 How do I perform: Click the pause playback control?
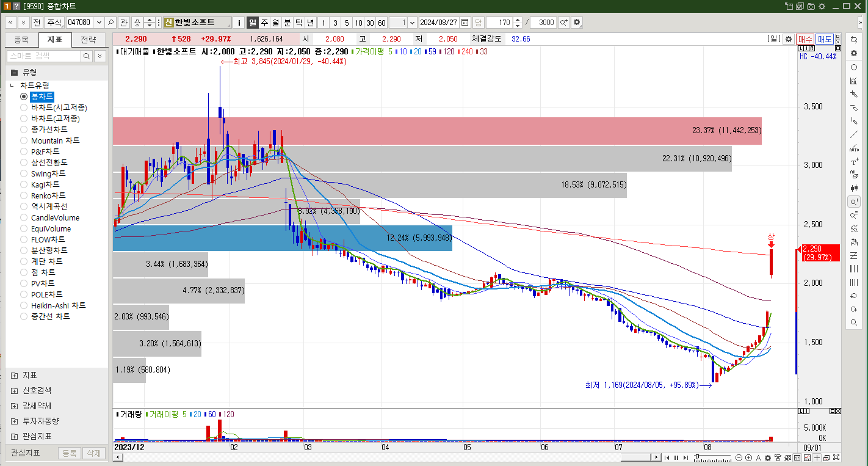click(x=676, y=457)
